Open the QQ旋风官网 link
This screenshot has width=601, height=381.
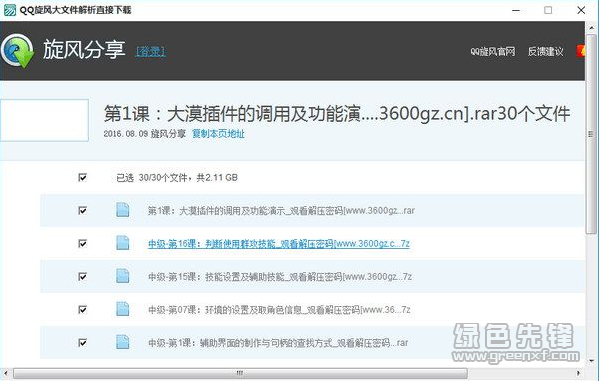[x=493, y=51]
